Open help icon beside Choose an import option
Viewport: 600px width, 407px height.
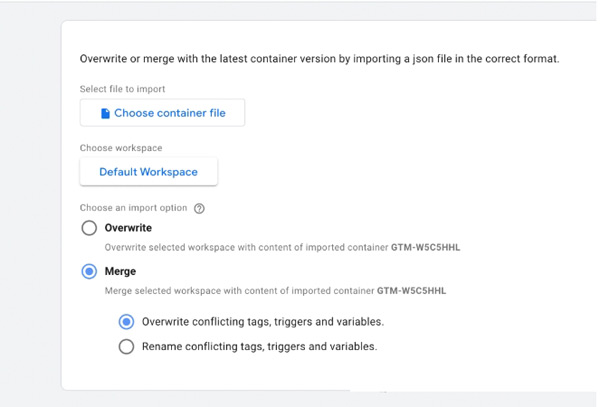pyautogui.click(x=199, y=209)
